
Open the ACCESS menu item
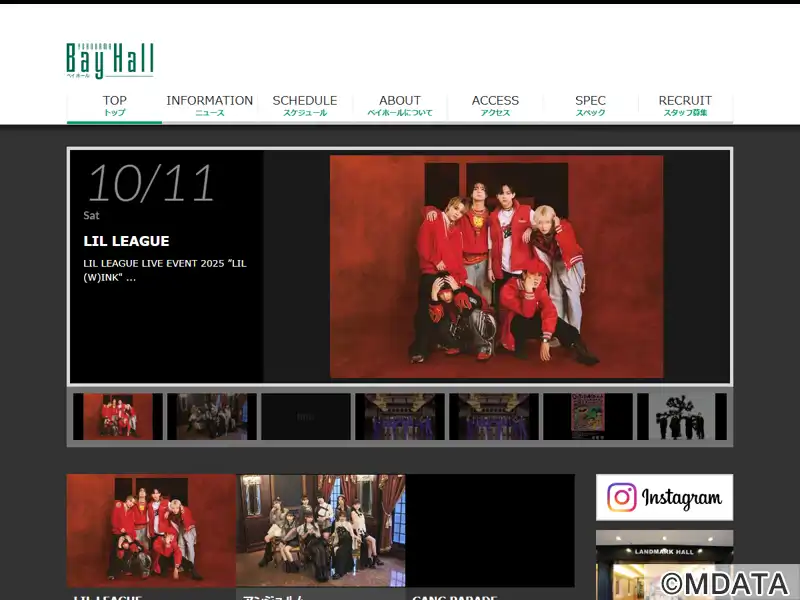pyautogui.click(x=495, y=106)
